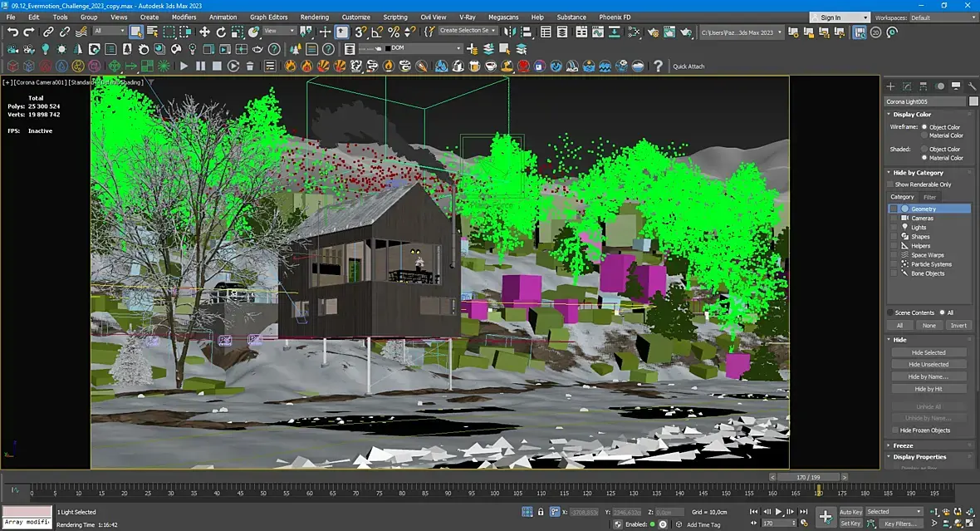Click the Undo arrow icon
This screenshot has height=531, width=980.
[12, 32]
